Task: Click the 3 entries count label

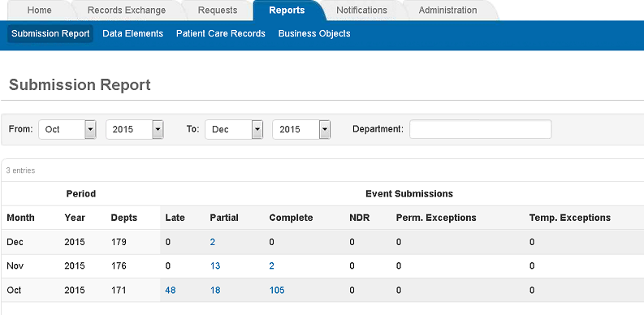Action: pos(20,170)
